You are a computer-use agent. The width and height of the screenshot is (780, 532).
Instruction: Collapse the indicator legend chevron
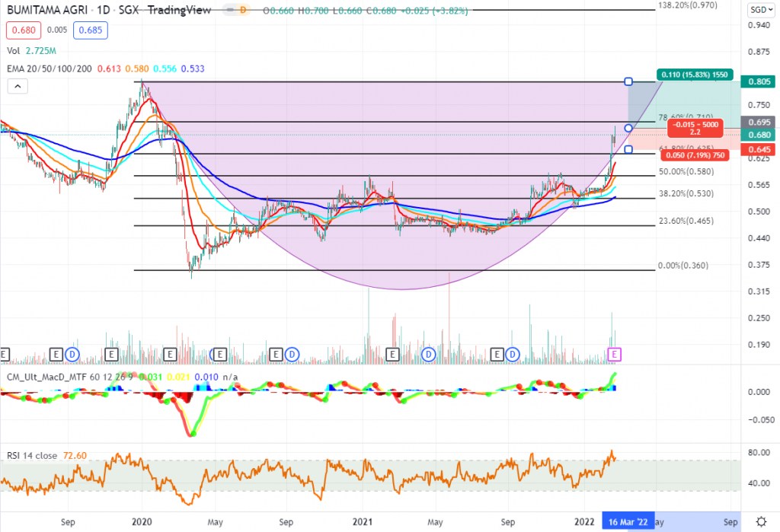(18, 87)
